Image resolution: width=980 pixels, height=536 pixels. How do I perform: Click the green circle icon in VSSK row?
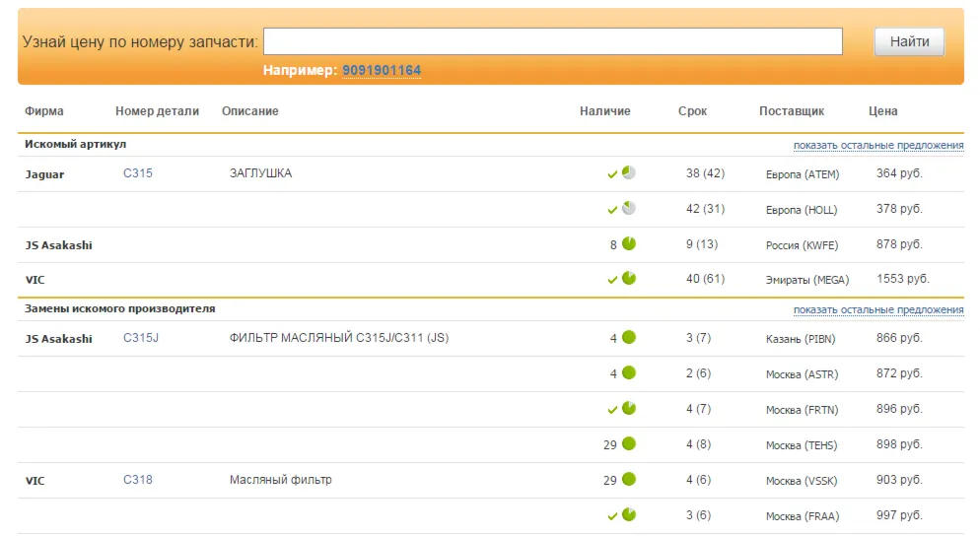click(x=629, y=479)
